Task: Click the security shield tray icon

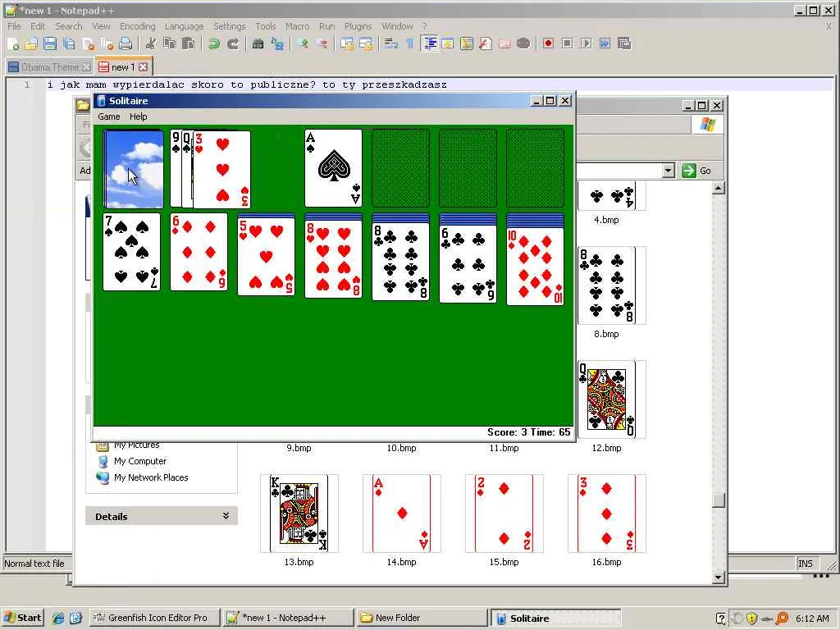Action: [x=751, y=619]
